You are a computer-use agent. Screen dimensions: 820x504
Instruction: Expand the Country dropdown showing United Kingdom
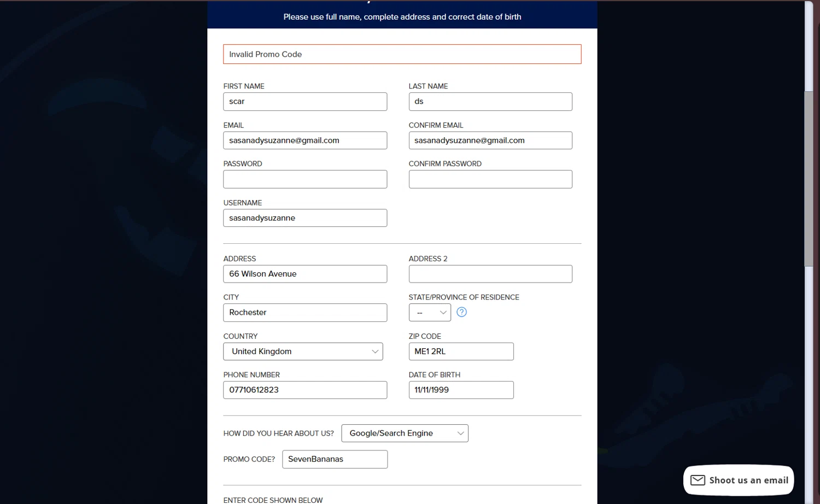click(303, 351)
